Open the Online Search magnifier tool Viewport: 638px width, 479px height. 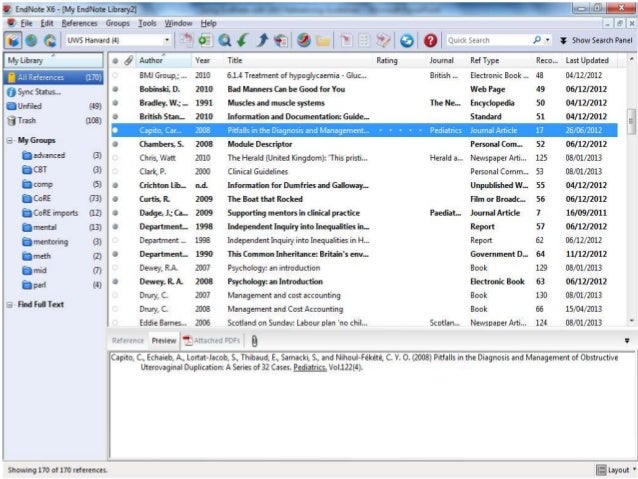224,40
